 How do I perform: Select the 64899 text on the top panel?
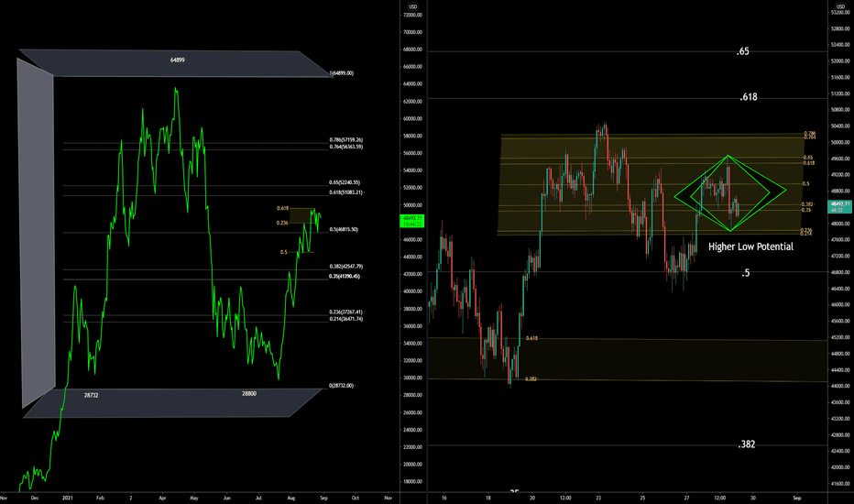[x=177, y=60]
